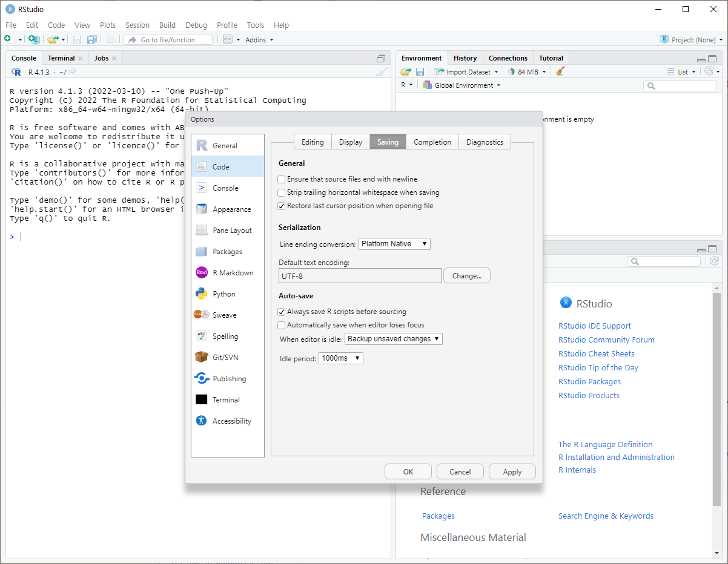Click the OK button in Options dialog
This screenshot has width=728, height=564.
pyautogui.click(x=408, y=472)
